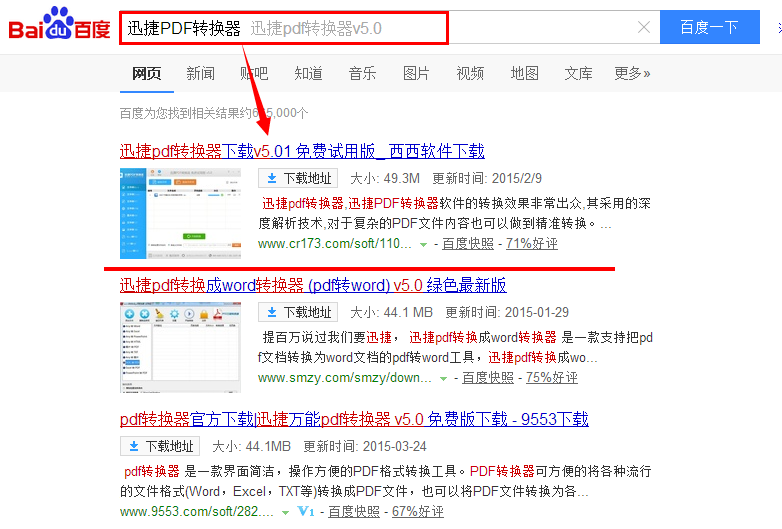The height and width of the screenshot is (529, 782).
Task: Open 迅捷pdf转换成word转换器 v5.0 绿色最新版 result
Action: coord(313,285)
